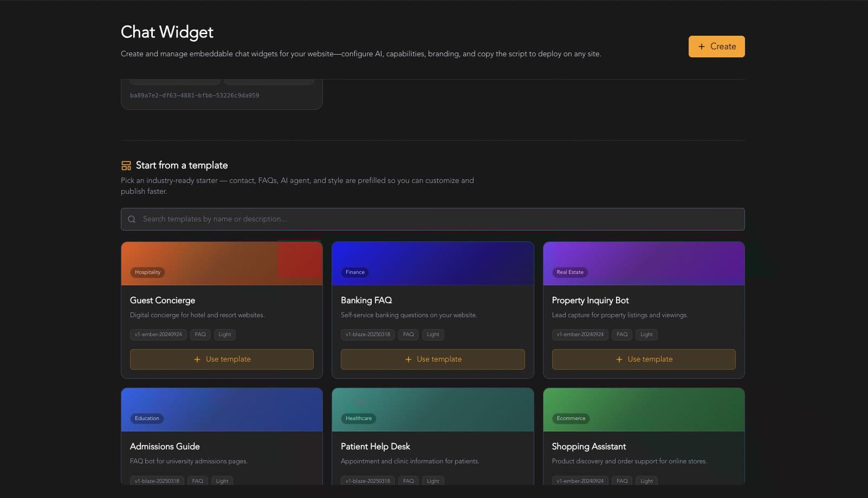This screenshot has width=868, height=498.
Task: Click the Finance category badge
Action: (x=355, y=272)
